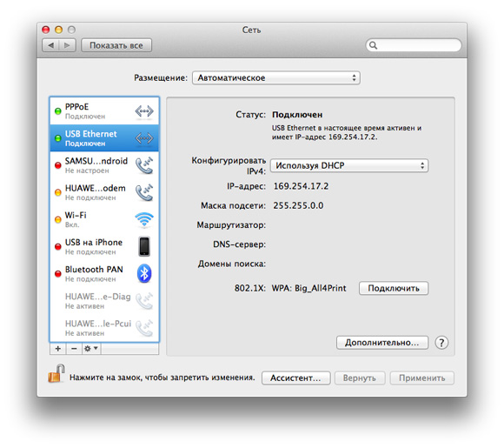Click the Ассистент… button
Image resolution: width=504 pixels, height=448 pixels.
[x=295, y=378]
